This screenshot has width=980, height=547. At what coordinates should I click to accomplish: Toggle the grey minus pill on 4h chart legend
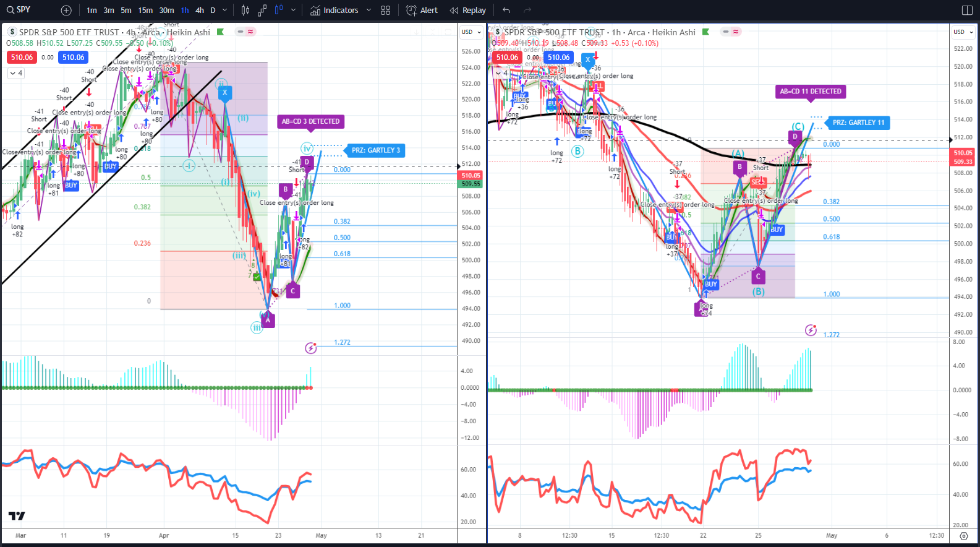click(x=240, y=32)
